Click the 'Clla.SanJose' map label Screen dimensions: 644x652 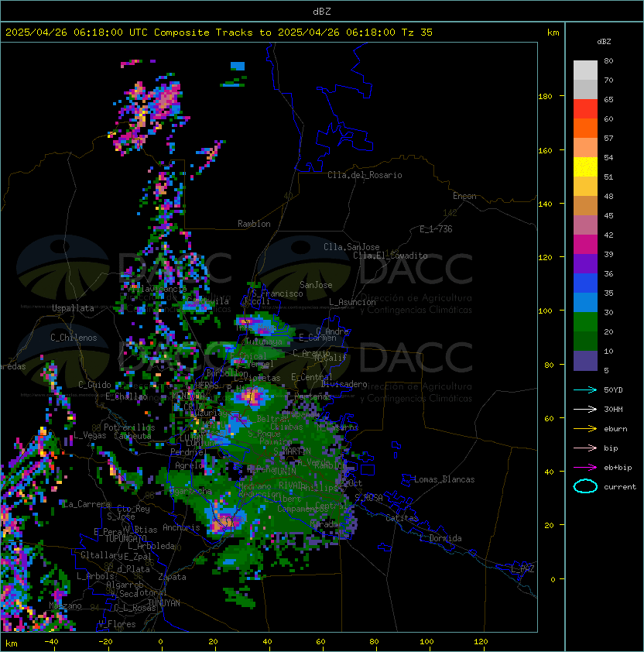click(351, 247)
